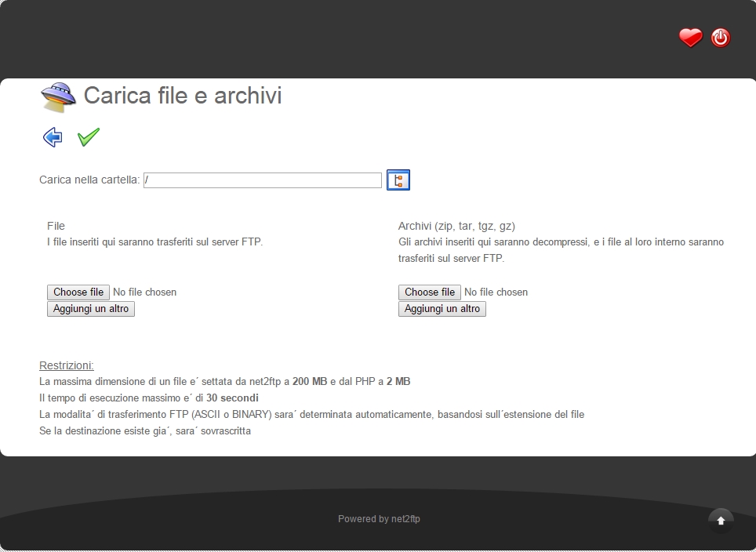Click the 'Gli archivi inseriti qui' description
This screenshot has height=552, width=756.
click(x=561, y=249)
